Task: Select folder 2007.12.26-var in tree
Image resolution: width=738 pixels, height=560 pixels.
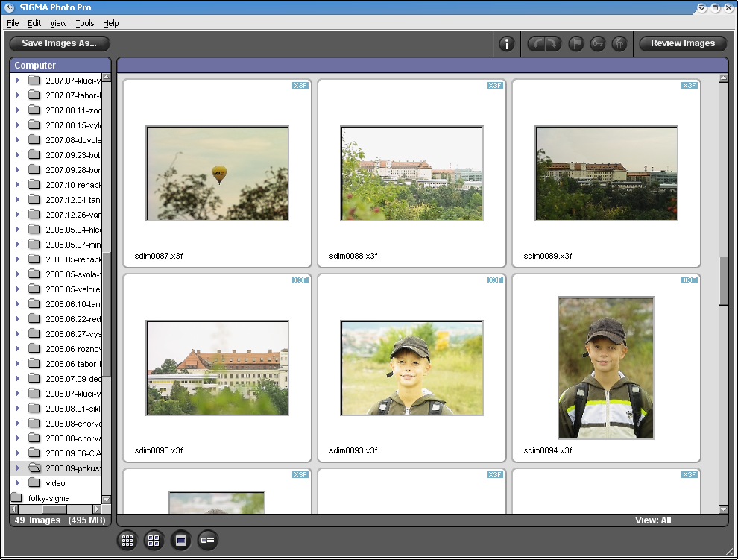Action: tap(73, 214)
